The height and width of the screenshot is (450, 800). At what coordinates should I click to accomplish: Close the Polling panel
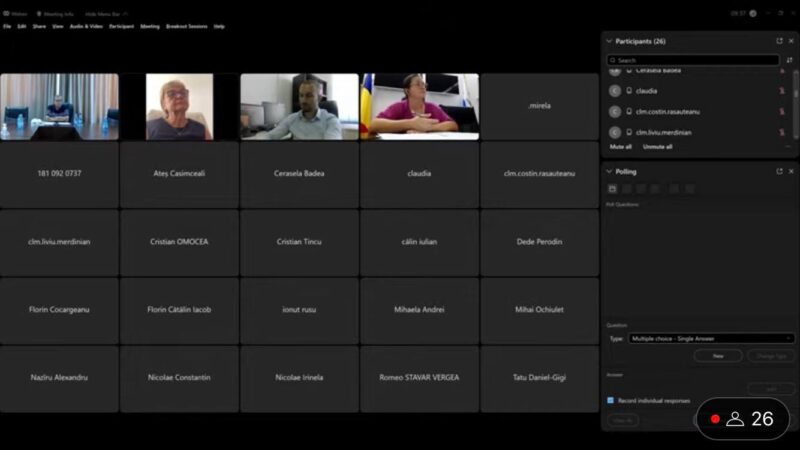coord(791,171)
